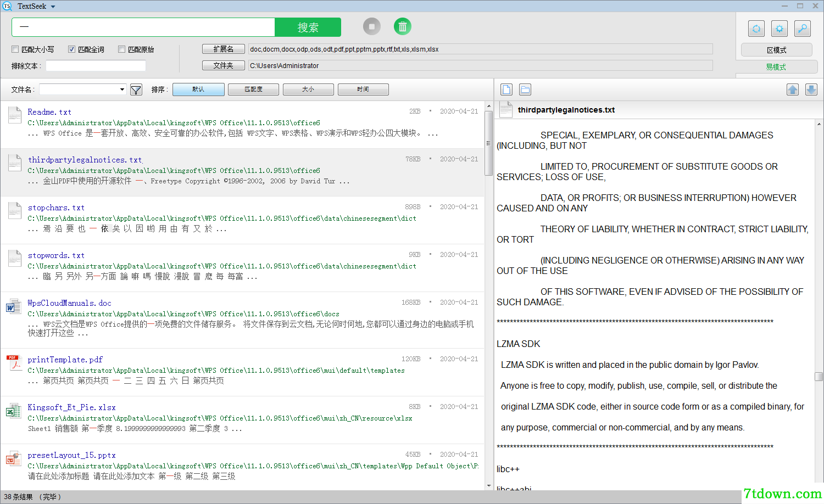Image resolution: width=824 pixels, height=504 pixels.
Task: Click the stop search round button
Action: (x=372, y=26)
